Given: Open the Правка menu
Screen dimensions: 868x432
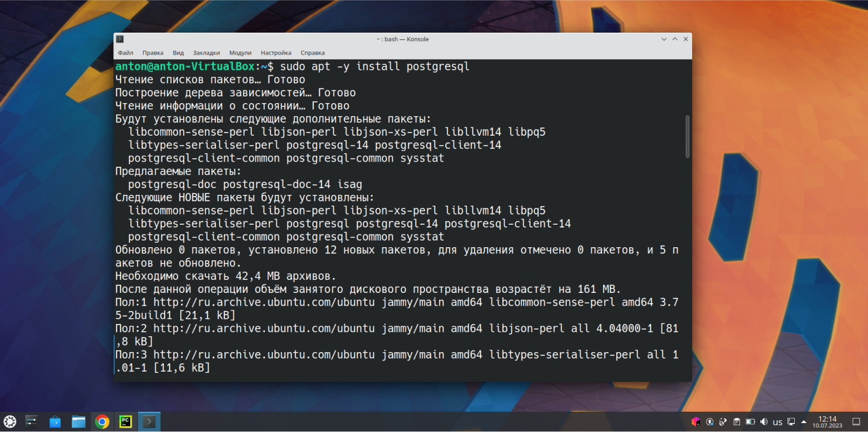Looking at the screenshot, I should point(153,53).
